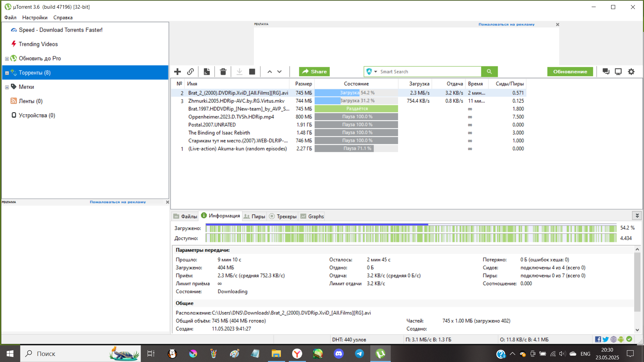Close the top advertisement banner

557,24
